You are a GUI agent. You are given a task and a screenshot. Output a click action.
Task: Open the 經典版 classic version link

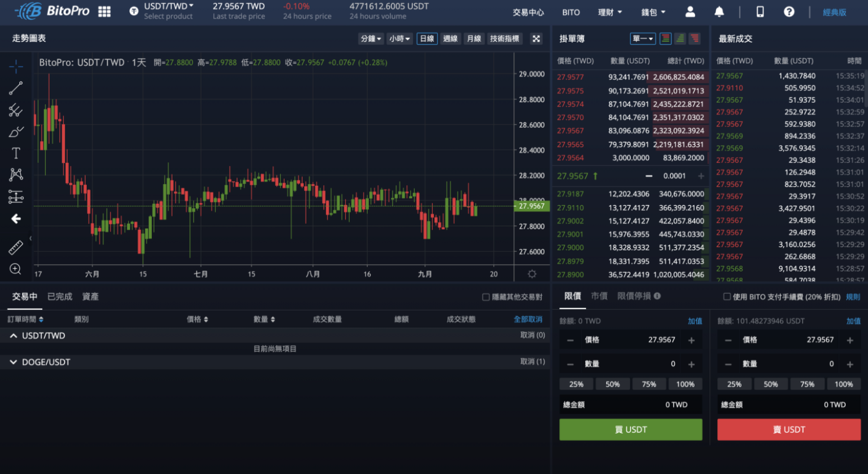(x=834, y=11)
